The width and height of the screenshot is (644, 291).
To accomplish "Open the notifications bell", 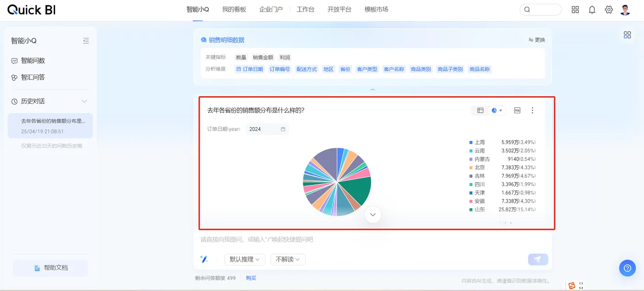I will pyautogui.click(x=592, y=10).
